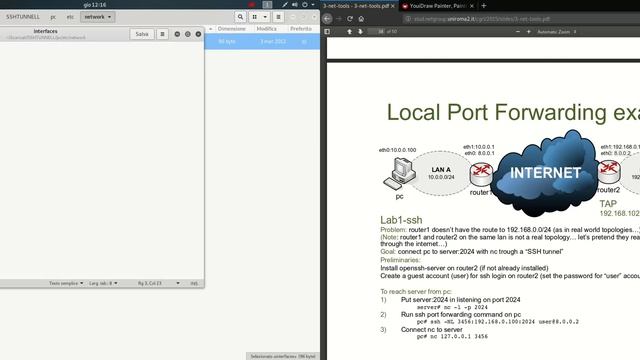Open file manager view options dropdown arrow
Viewport: 640px width, 360px height.
click(265, 17)
